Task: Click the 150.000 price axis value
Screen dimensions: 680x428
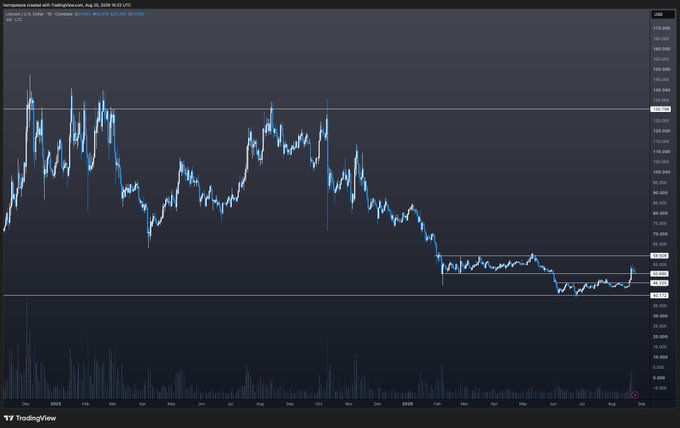Action: point(661,69)
